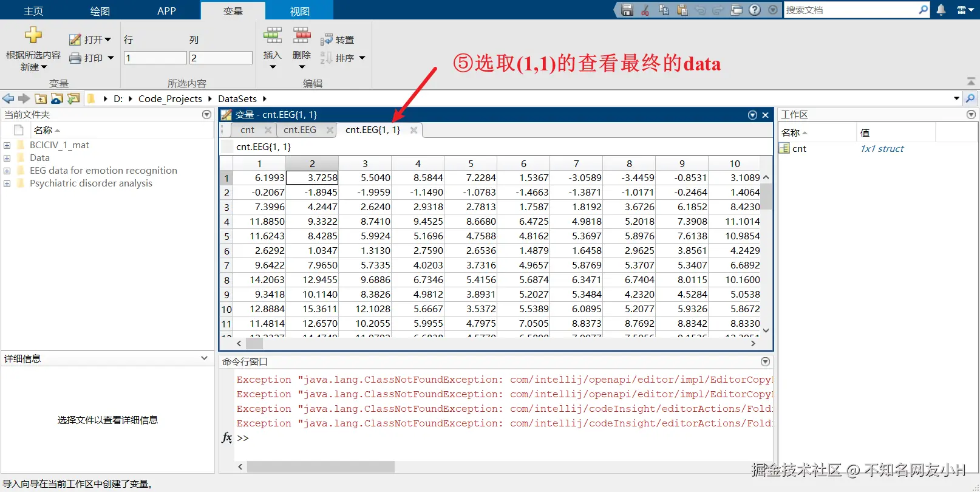Open the 打开 dropdown arrow
980x492 pixels.
pos(108,39)
